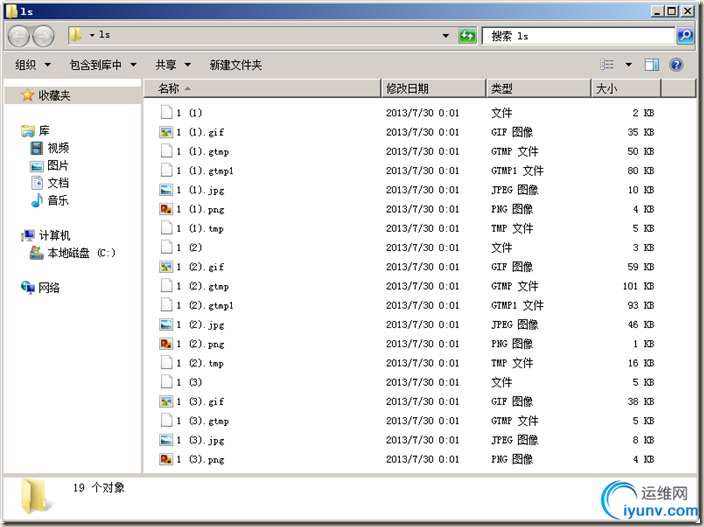The height and width of the screenshot is (527, 704).
Task: Select file 1 (2).gtmp
Action: click(202, 286)
